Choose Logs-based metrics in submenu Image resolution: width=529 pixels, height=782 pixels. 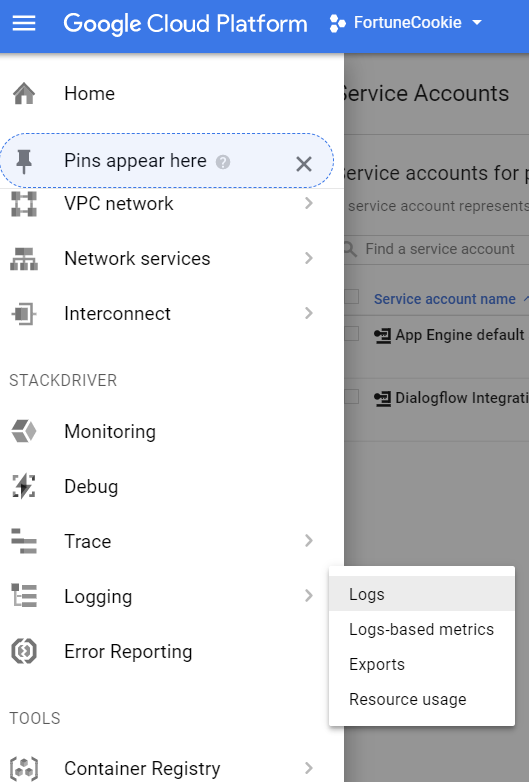click(422, 629)
